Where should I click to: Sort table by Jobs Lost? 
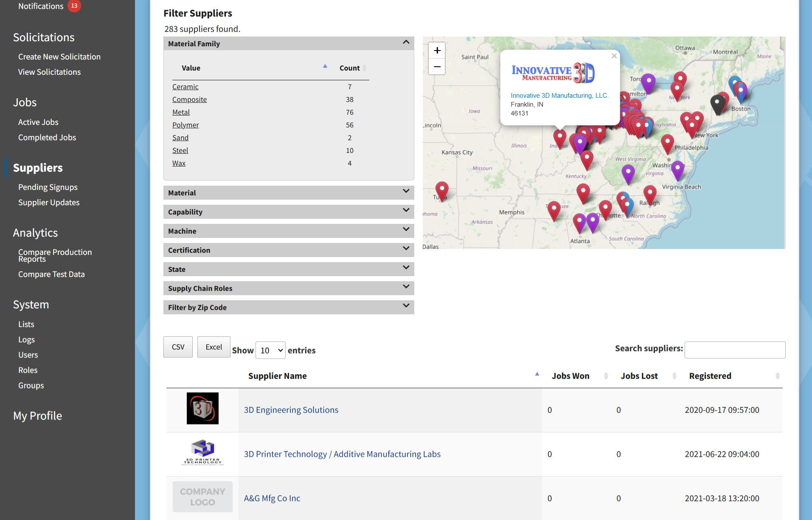[x=645, y=376]
